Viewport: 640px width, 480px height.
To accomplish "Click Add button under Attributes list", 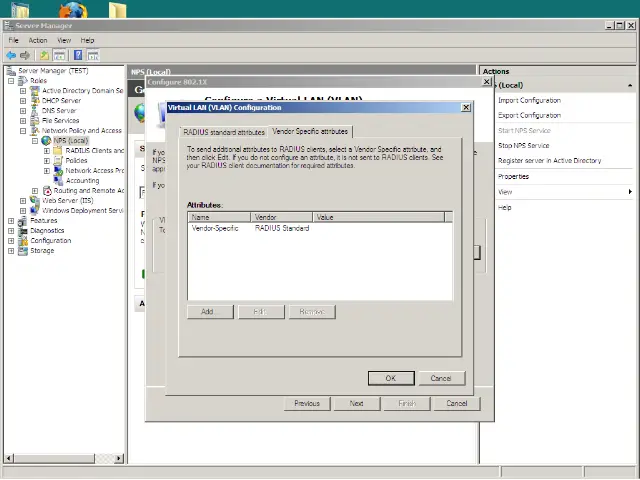I will point(210,312).
